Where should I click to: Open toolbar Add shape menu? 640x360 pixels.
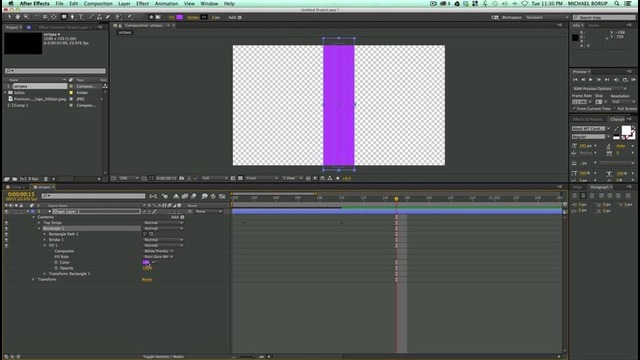point(235,18)
